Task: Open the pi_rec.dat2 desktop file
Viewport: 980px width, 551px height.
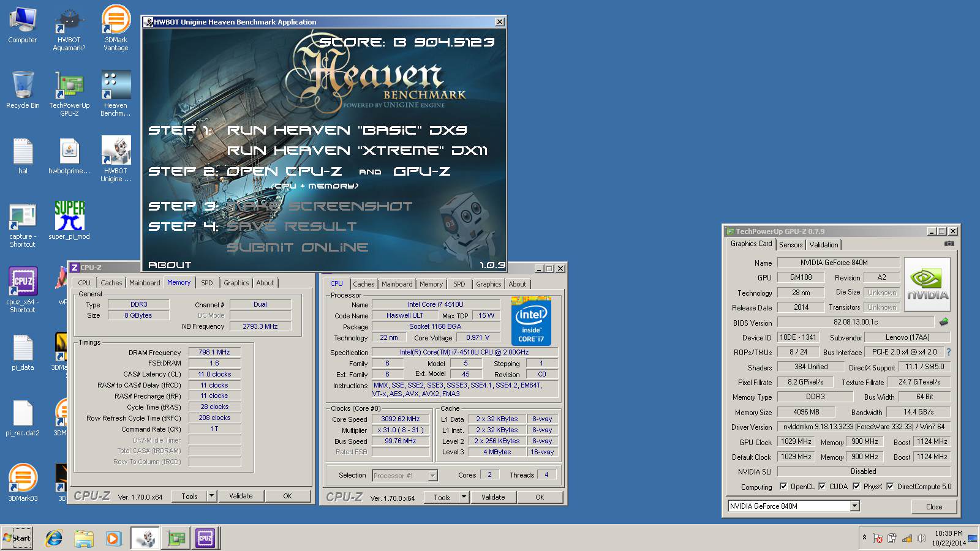Action: point(23,418)
